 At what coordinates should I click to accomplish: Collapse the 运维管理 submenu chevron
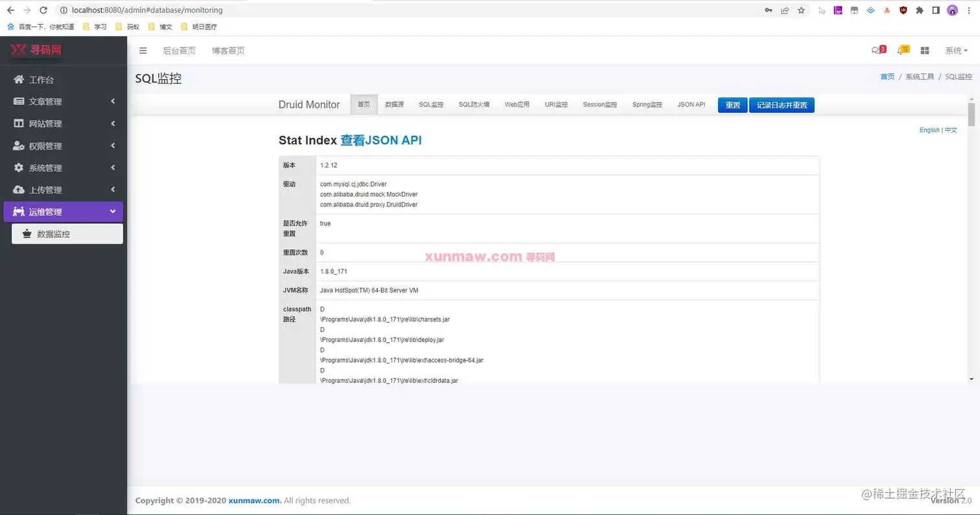[113, 211]
